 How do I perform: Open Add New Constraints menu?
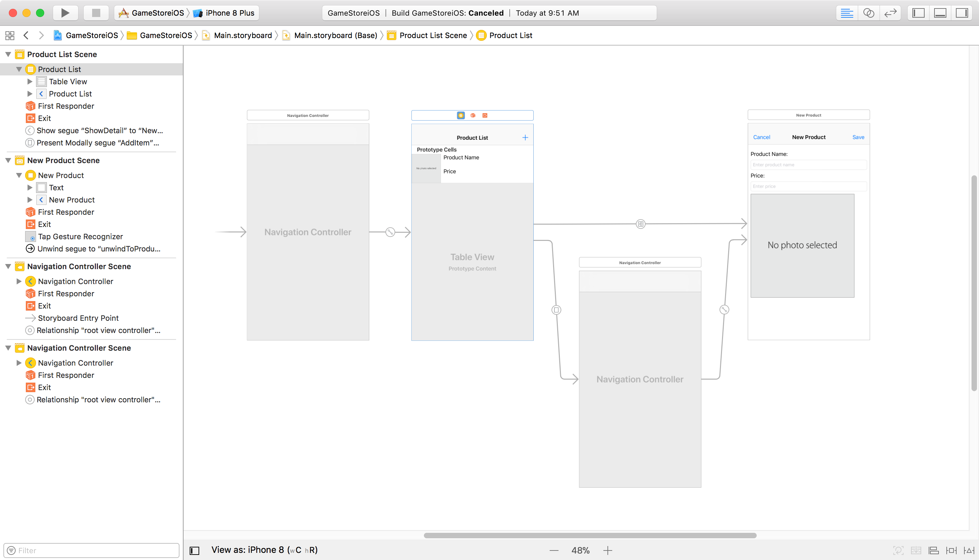pyautogui.click(x=951, y=550)
